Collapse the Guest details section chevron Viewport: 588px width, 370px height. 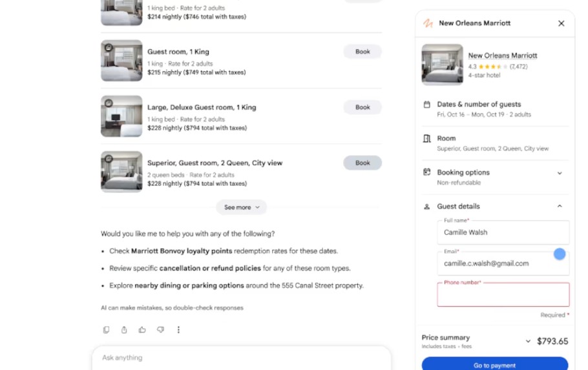click(x=560, y=206)
